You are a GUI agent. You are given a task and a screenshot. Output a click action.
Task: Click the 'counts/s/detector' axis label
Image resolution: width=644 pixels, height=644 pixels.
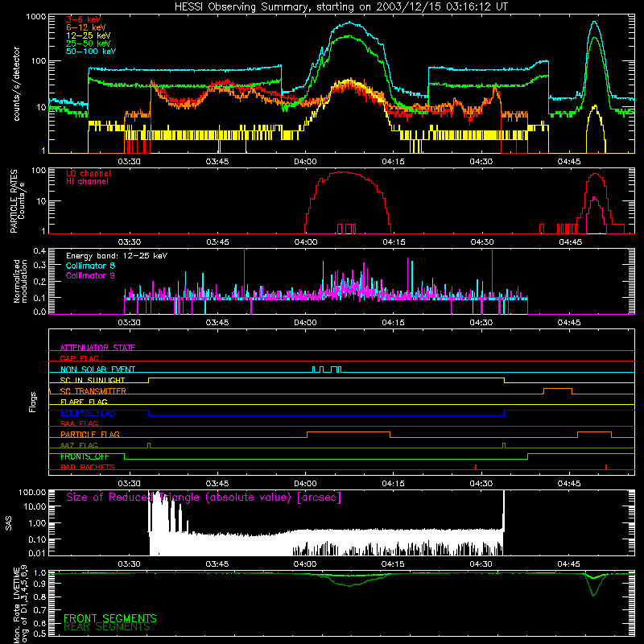[x=17, y=84]
